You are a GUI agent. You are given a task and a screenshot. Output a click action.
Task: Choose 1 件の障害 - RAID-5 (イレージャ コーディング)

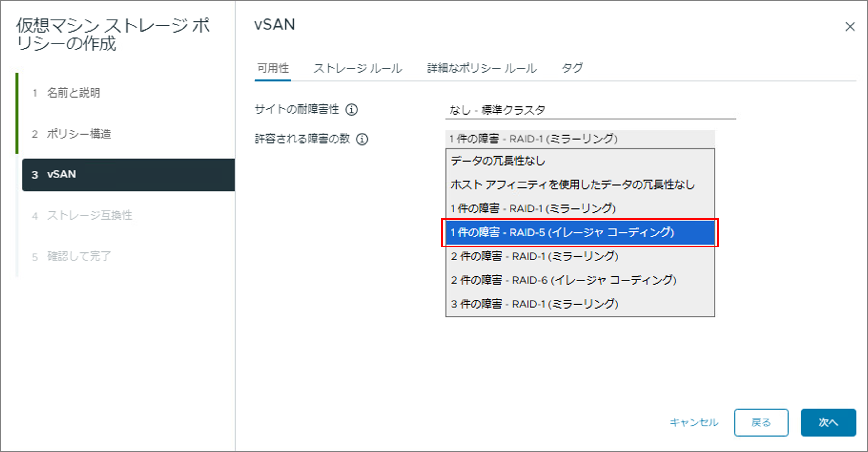580,232
